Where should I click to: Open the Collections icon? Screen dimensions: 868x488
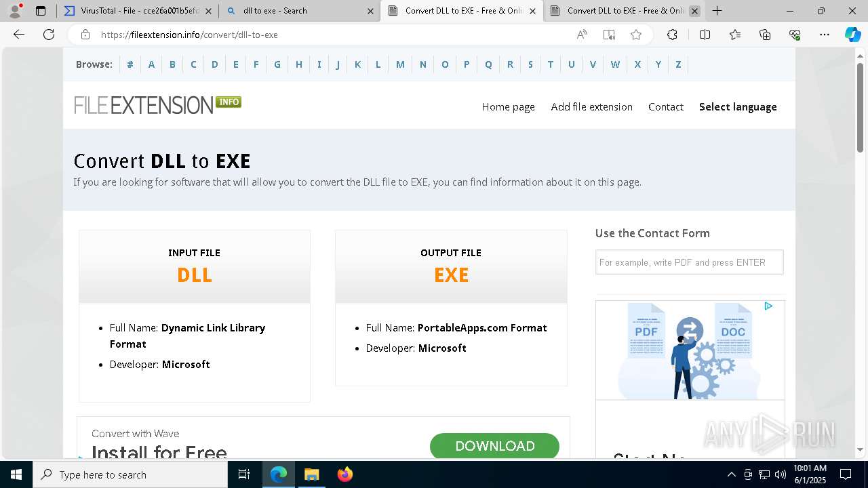(765, 35)
